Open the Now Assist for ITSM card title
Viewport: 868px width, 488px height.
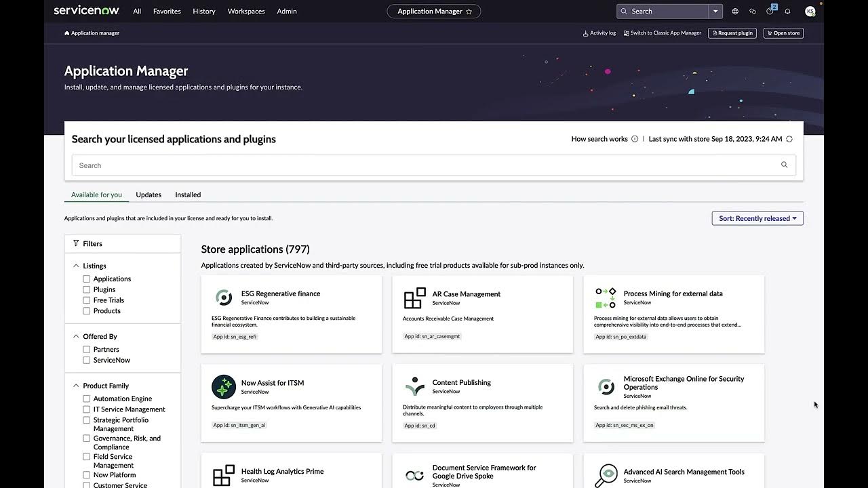(x=273, y=383)
